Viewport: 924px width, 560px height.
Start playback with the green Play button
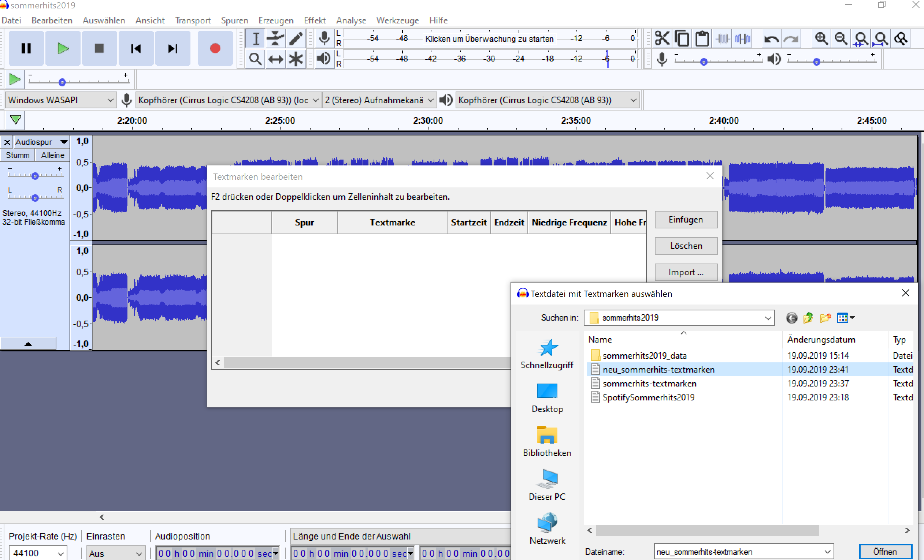[x=63, y=48]
